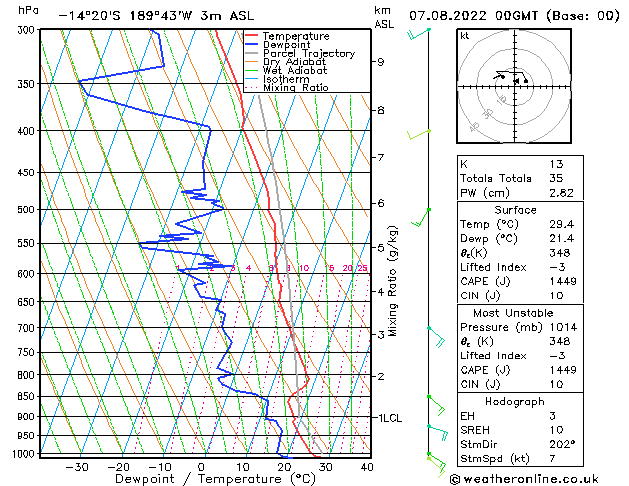The width and height of the screenshot is (629, 486).
Task: Click the StmSpd (kt) value 7
Action: [x=552, y=458]
